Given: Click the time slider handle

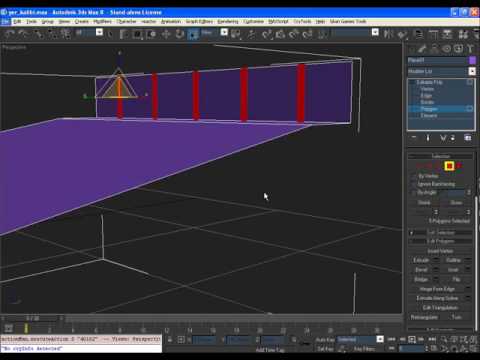Looking at the screenshot, I should (33, 319).
